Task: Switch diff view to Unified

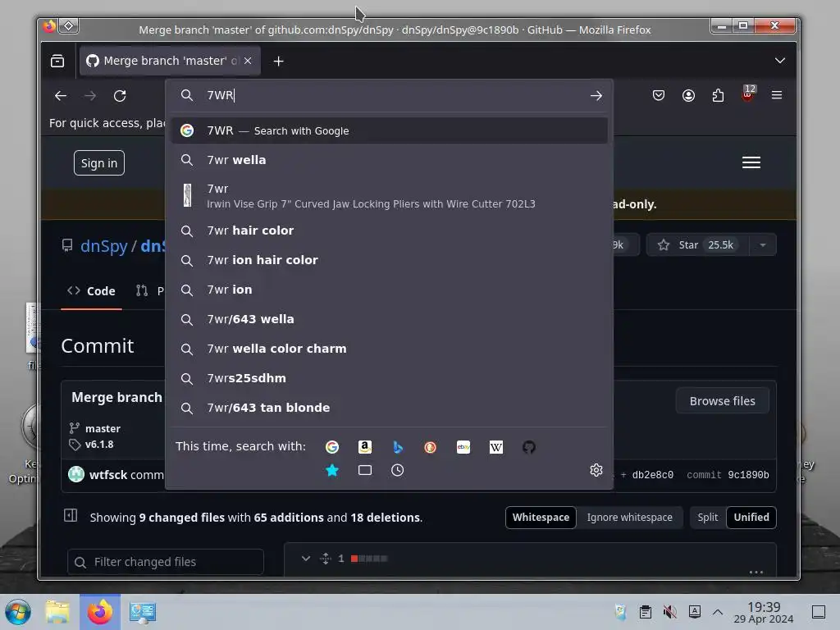Action: (x=751, y=518)
